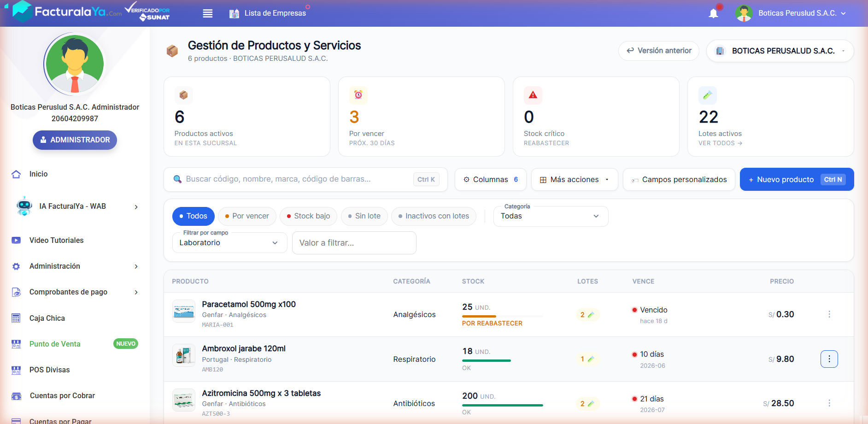Open the notifications bell
Image resolution: width=868 pixels, height=424 pixels.
[713, 13]
